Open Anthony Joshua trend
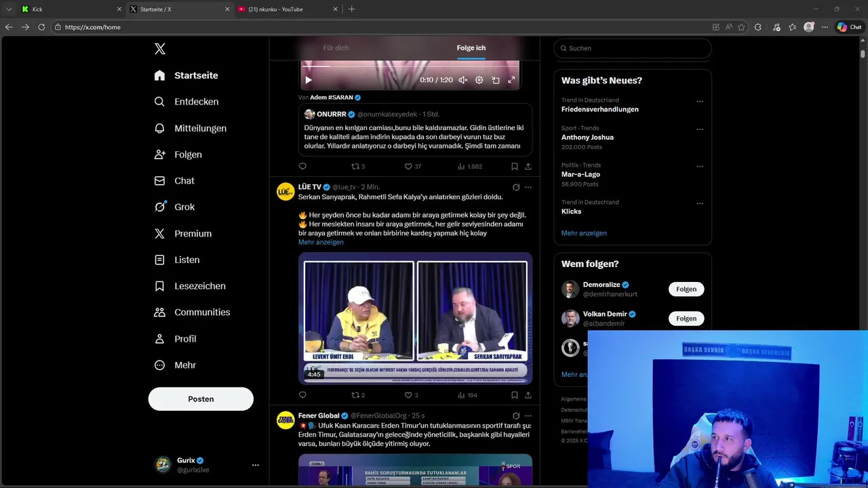This screenshot has width=868, height=488. click(x=587, y=137)
